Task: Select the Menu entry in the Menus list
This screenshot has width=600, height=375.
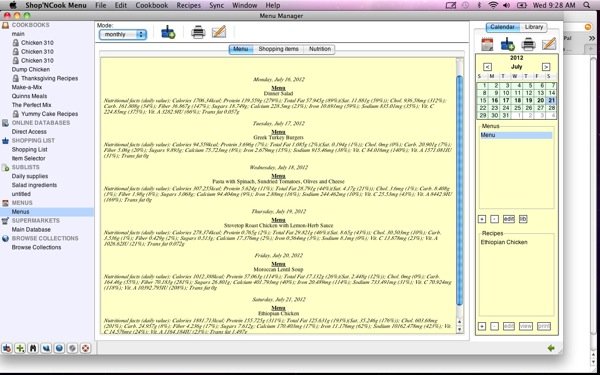Action: [x=516, y=135]
